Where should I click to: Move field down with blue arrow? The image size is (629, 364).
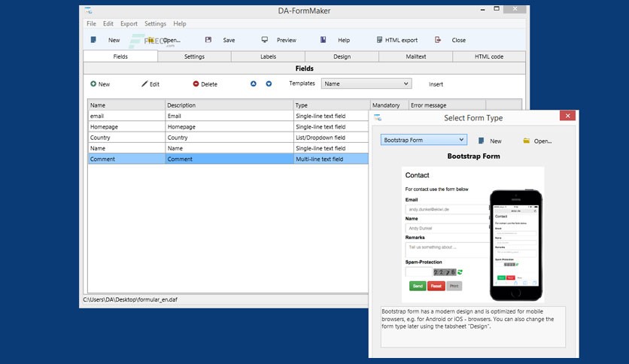[x=269, y=83]
